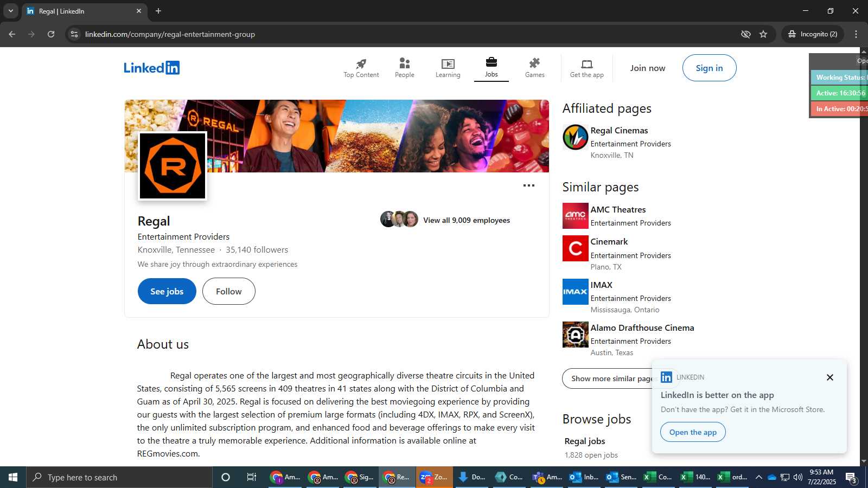Follow the Regal company page
The width and height of the screenshot is (868, 488).
click(x=228, y=291)
